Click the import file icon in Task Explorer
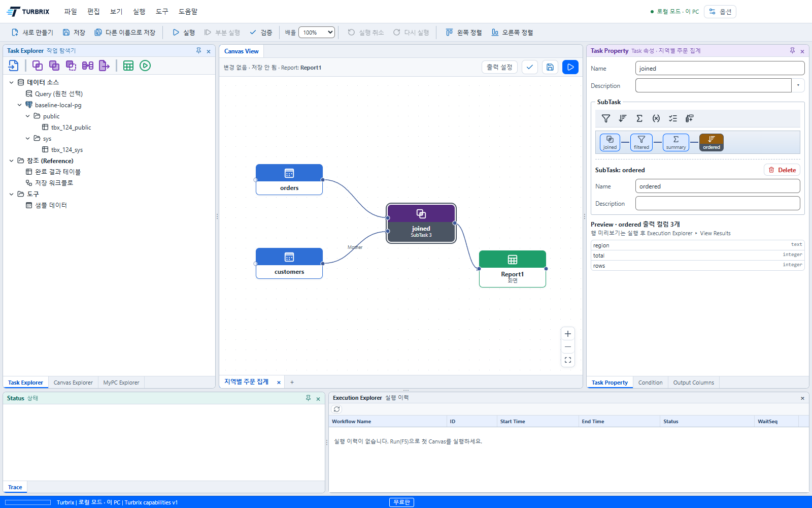The height and width of the screenshot is (508, 812). [x=14, y=66]
